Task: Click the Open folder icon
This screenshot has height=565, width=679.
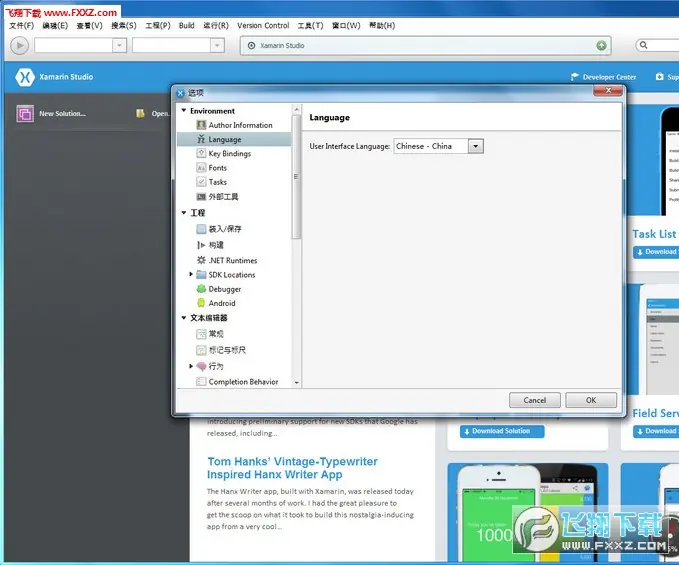Action: coord(140,113)
